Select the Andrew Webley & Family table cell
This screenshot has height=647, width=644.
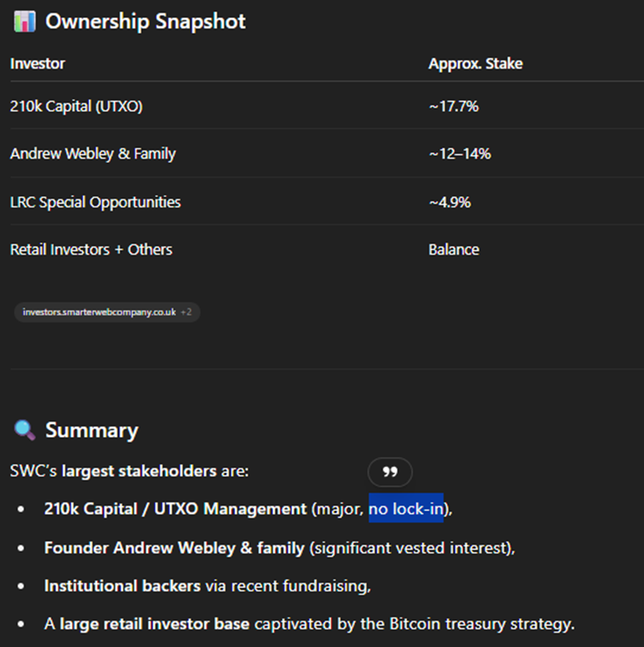(93, 154)
